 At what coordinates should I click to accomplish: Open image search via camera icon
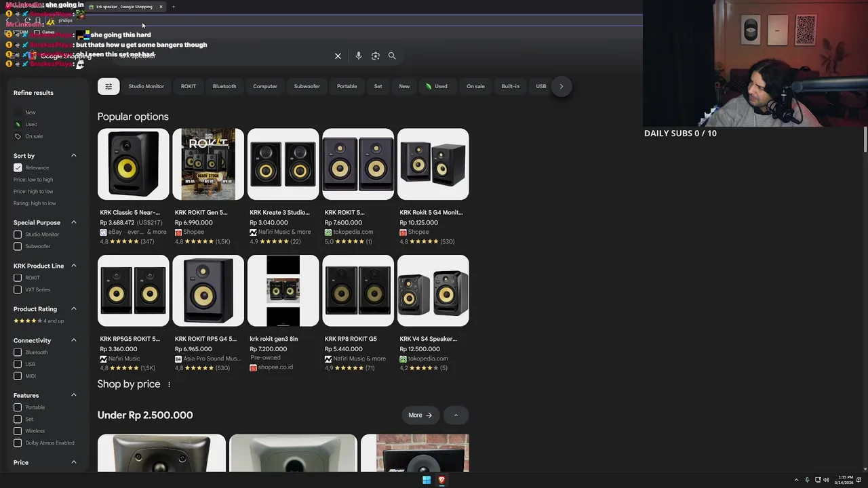click(x=376, y=56)
